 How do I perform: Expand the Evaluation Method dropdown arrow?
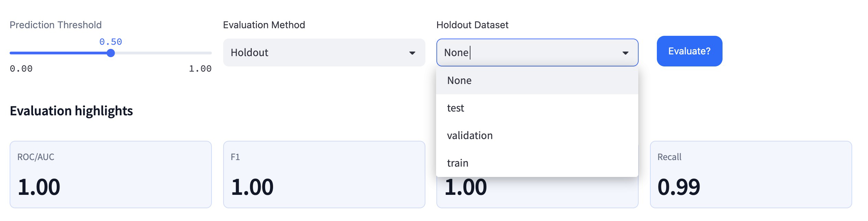[x=412, y=53]
